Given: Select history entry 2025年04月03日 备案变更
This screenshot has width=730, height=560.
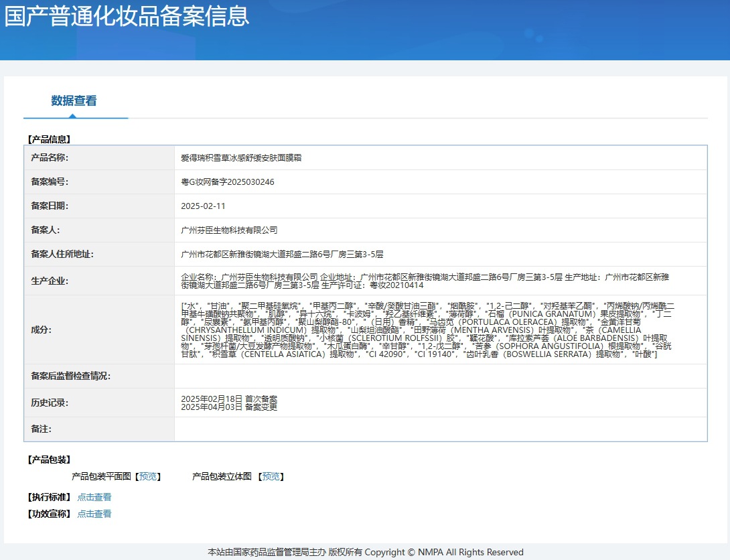Looking at the screenshot, I should click(x=229, y=407).
